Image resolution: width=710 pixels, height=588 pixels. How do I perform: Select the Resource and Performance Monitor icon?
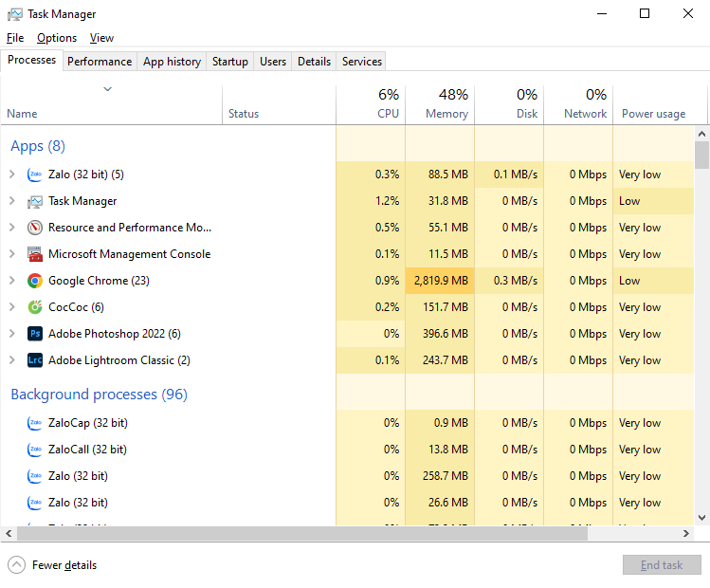(x=35, y=228)
